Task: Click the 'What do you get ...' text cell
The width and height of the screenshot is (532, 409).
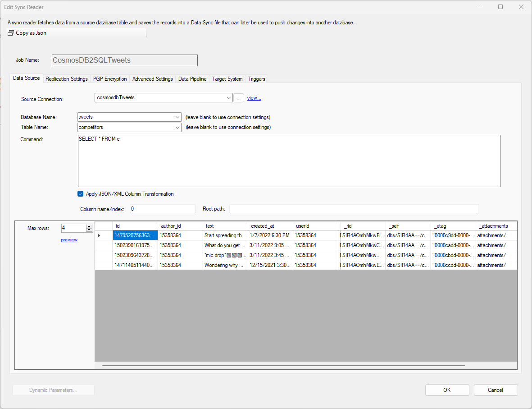Action: [x=226, y=245]
